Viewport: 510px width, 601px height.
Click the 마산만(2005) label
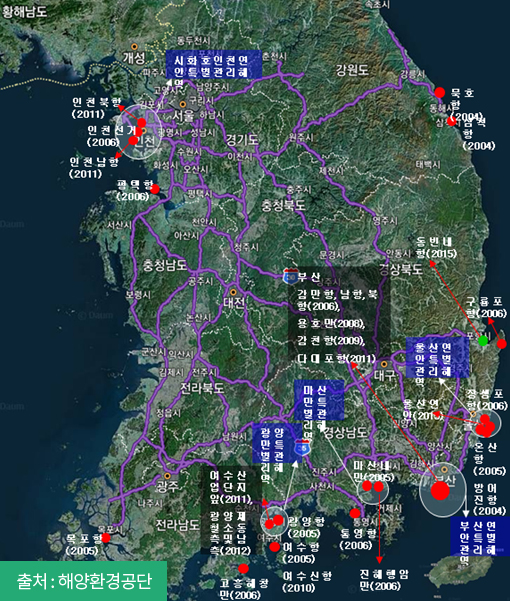coord(373,471)
